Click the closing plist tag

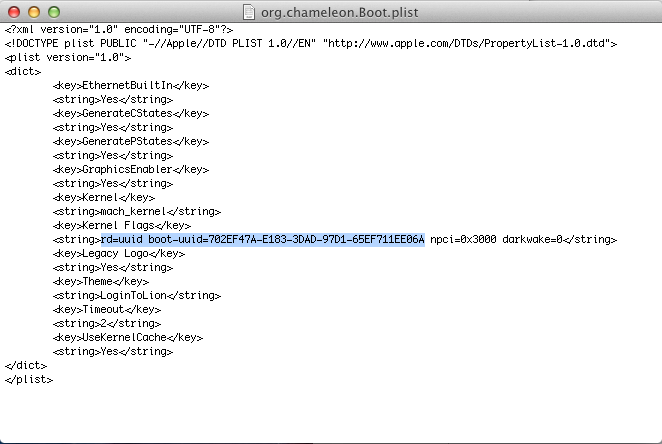(x=29, y=379)
